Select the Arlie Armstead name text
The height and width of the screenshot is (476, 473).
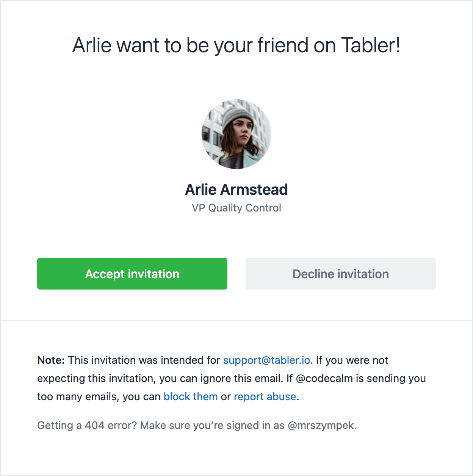(x=236, y=189)
